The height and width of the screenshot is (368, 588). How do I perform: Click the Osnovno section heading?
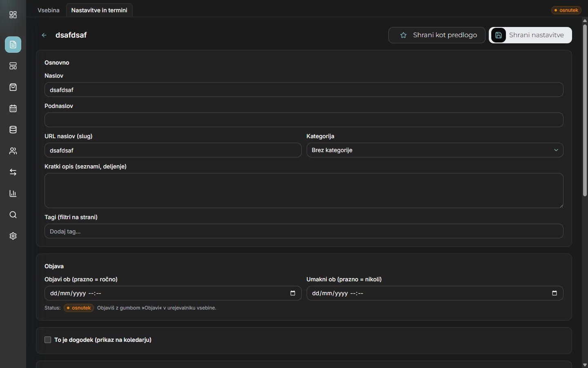point(57,63)
